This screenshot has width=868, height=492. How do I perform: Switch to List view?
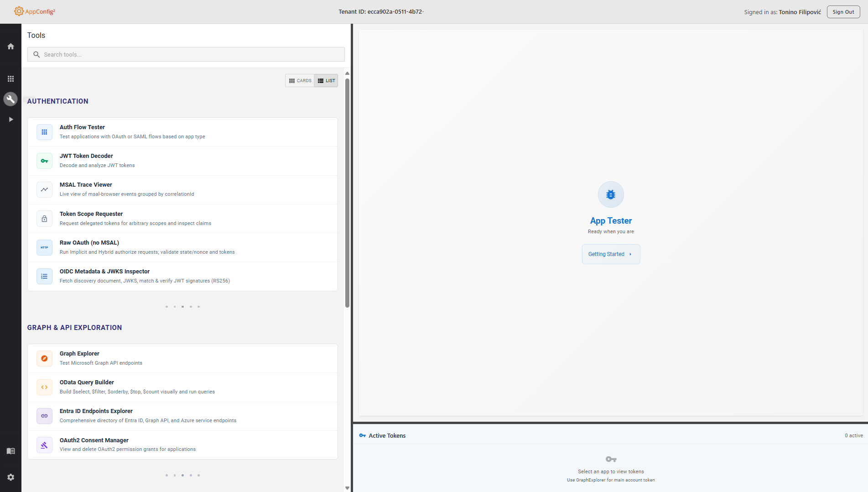326,81
